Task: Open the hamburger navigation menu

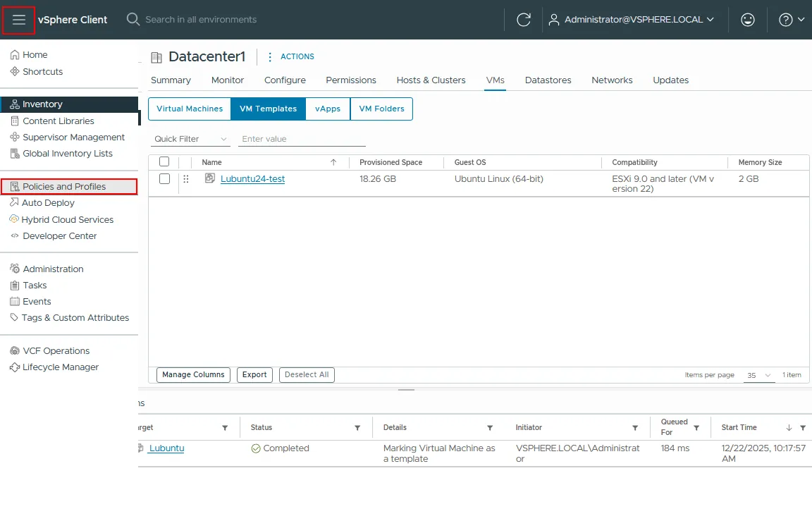Action: point(18,20)
